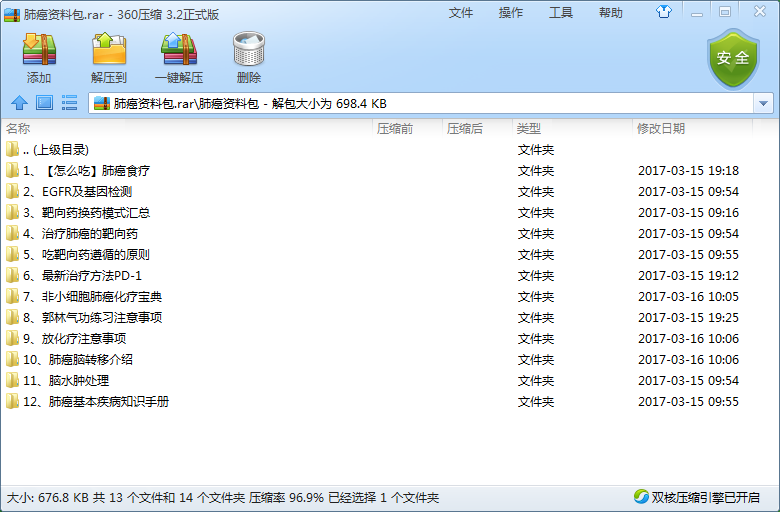Click date 2017-03-15 19:18
This screenshot has width=780, height=512.
pos(688,171)
